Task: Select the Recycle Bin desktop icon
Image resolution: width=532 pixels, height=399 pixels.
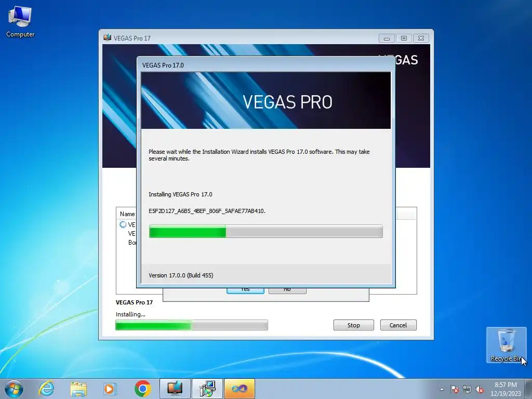Action: [x=506, y=345]
